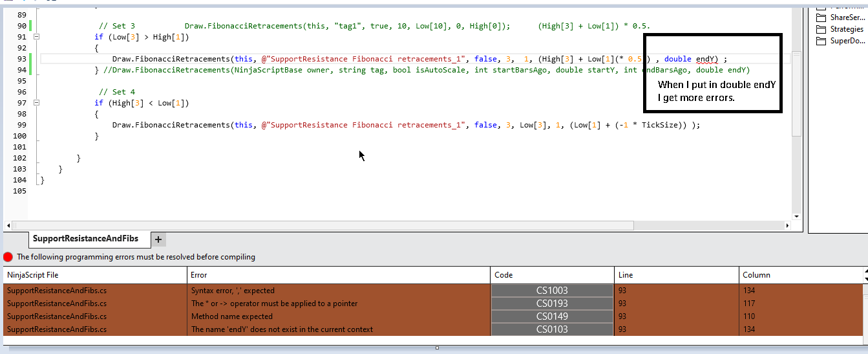Screen dimensions: 868x354
Task: Open the Strategies folder
Action: [x=840, y=29]
